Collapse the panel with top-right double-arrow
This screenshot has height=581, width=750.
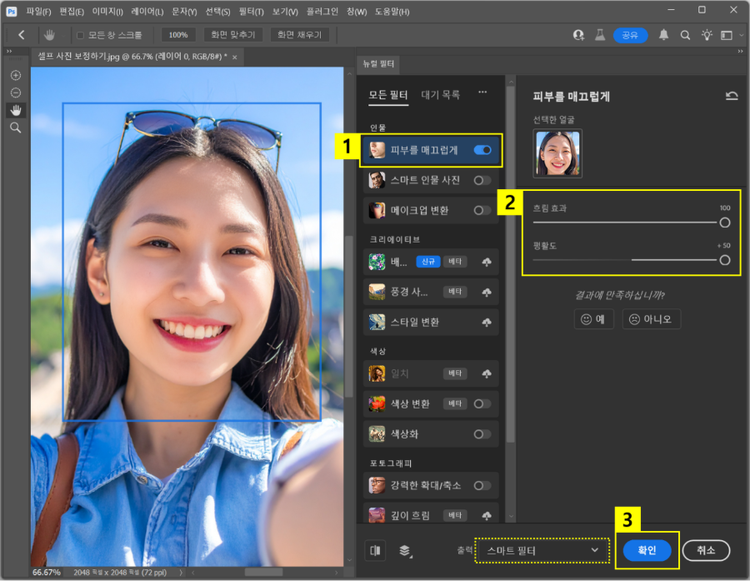click(x=740, y=51)
